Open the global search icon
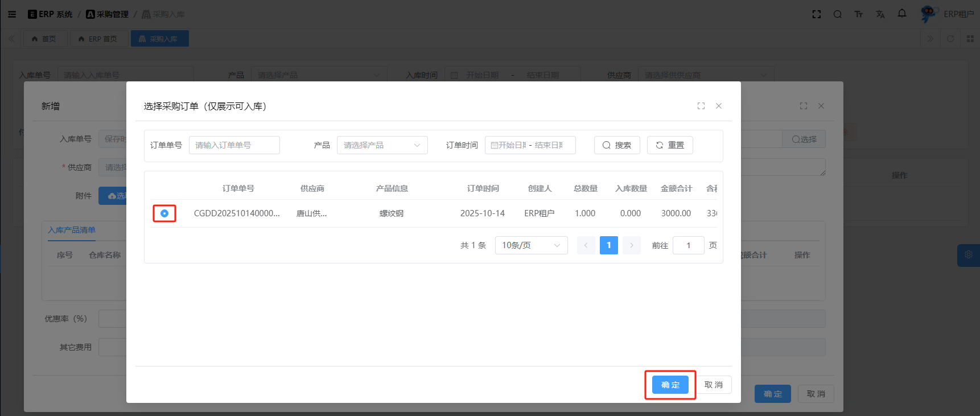Viewport: 980px width, 416px height. pos(838,14)
